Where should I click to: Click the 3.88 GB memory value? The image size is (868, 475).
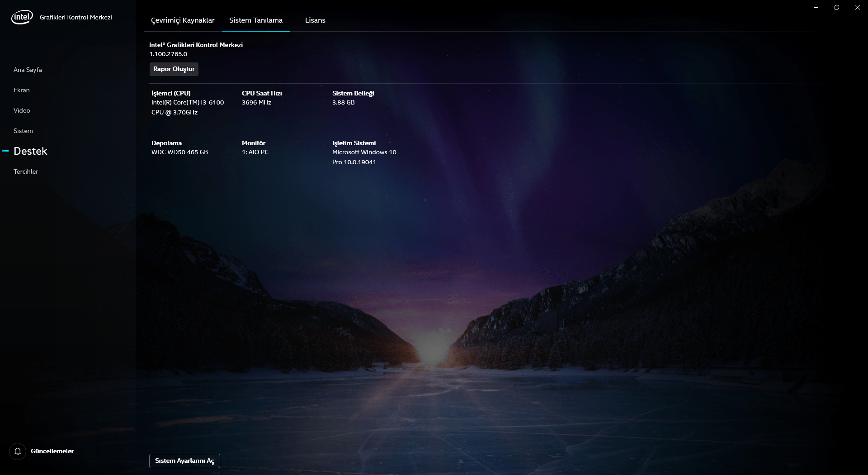point(344,102)
